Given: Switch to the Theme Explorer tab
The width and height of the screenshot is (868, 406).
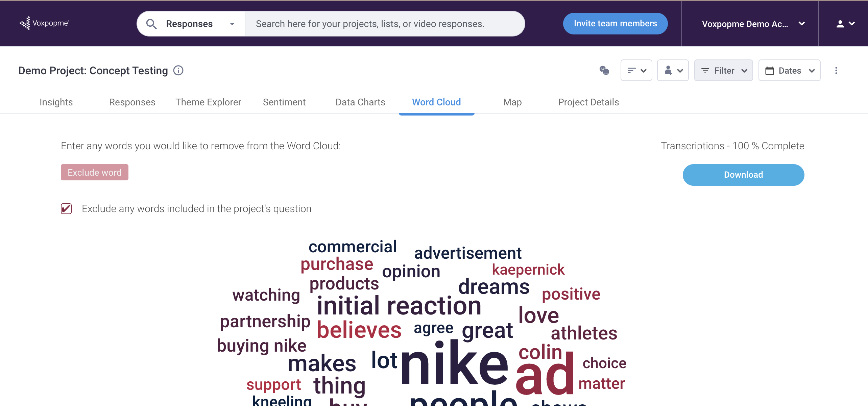Looking at the screenshot, I should pyautogui.click(x=208, y=102).
